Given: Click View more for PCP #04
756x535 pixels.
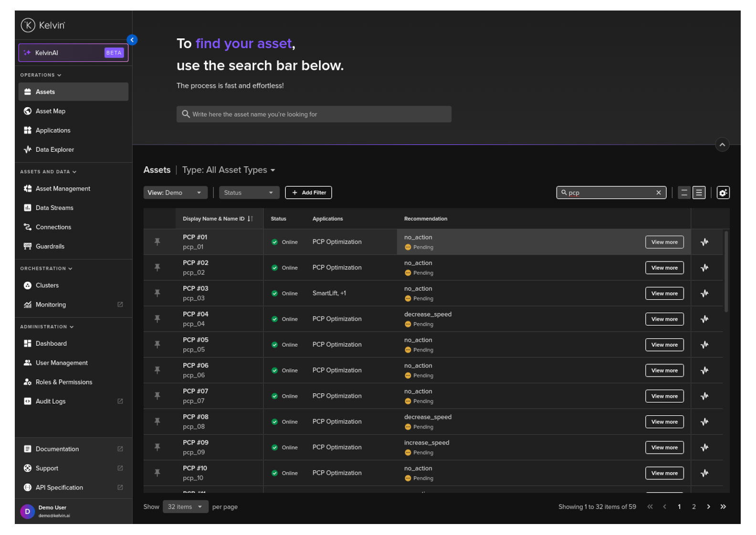Looking at the screenshot, I should pos(664,319).
